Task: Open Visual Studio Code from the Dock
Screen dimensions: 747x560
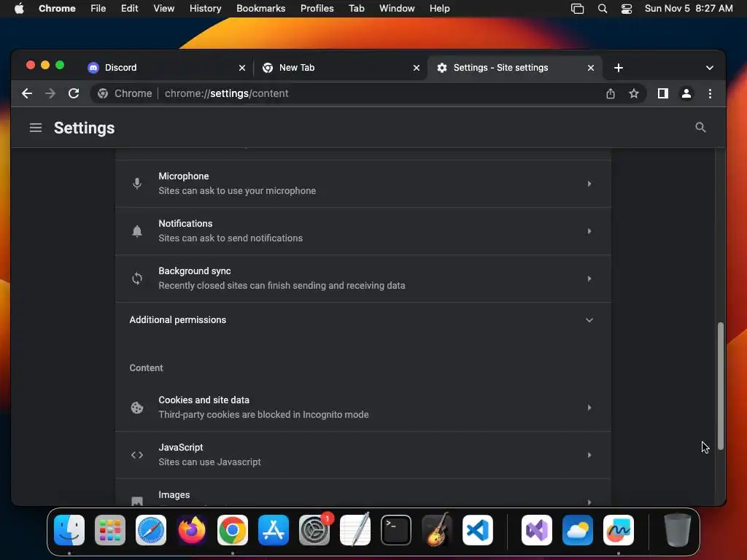Action: click(x=477, y=530)
